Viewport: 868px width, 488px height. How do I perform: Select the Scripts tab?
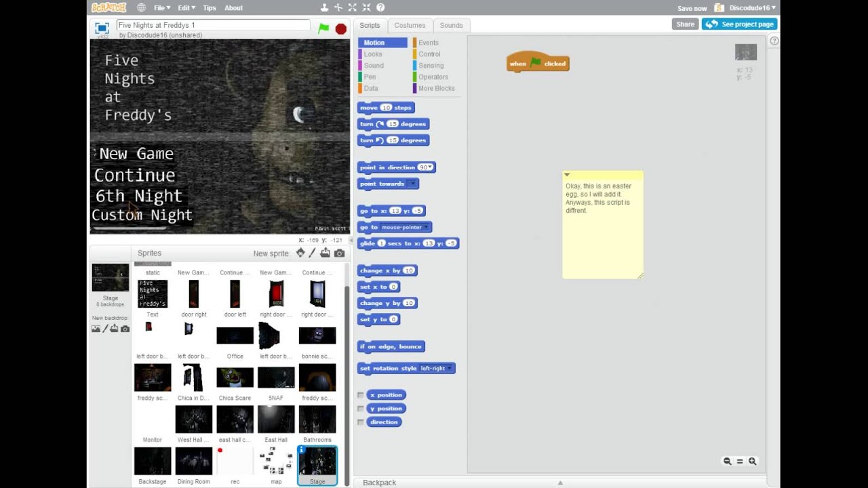click(370, 25)
